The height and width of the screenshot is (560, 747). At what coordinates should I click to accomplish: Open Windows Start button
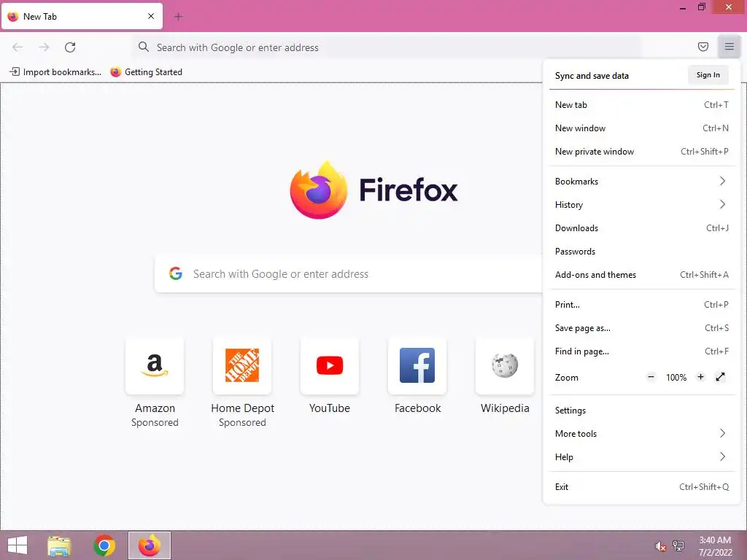[18, 545]
